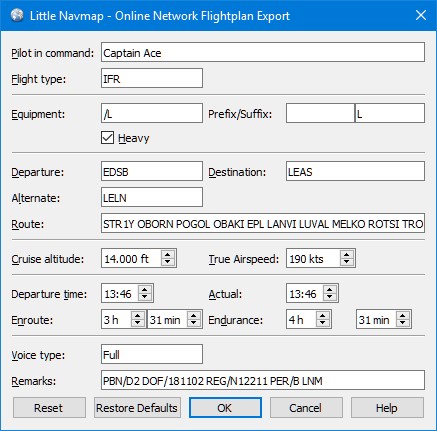Open the Help button

point(387,407)
